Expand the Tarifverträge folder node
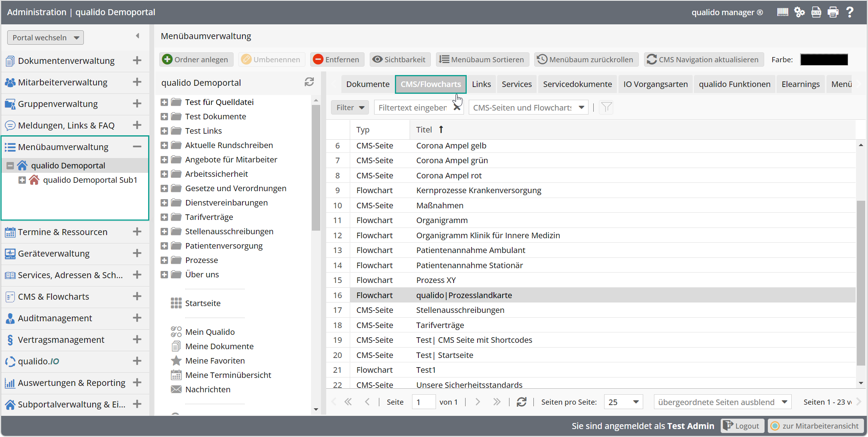Viewport: 868px width, 437px height. [x=164, y=217]
